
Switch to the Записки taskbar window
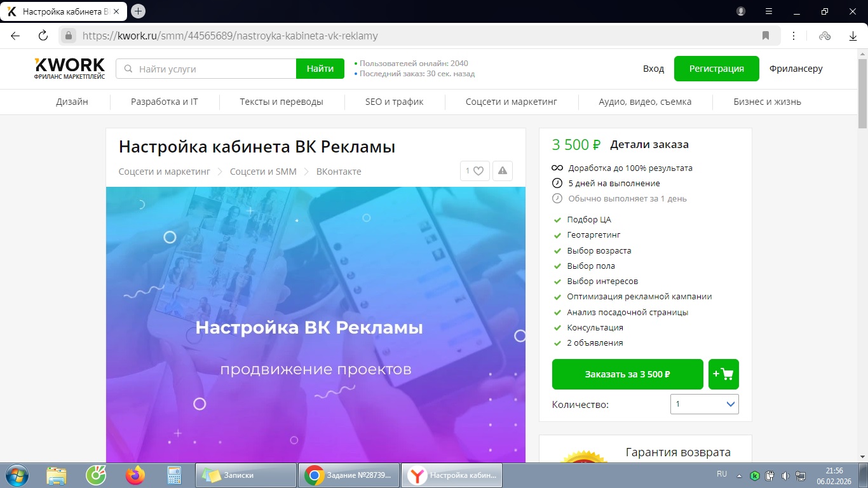tap(247, 475)
